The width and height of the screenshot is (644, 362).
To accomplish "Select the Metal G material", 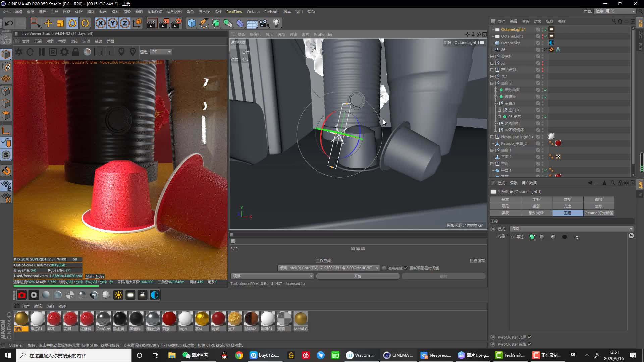I will click(x=301, y=321).
